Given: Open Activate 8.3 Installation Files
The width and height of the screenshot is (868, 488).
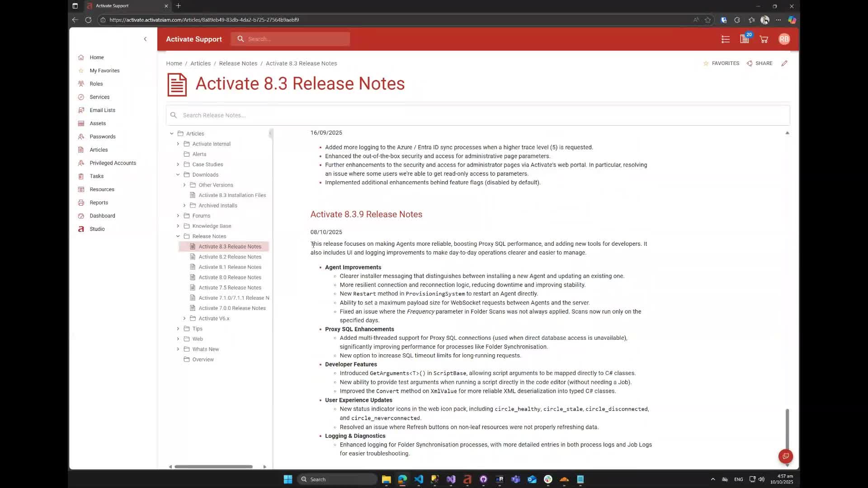Looking at the screenshot, I should coord(232,195).
